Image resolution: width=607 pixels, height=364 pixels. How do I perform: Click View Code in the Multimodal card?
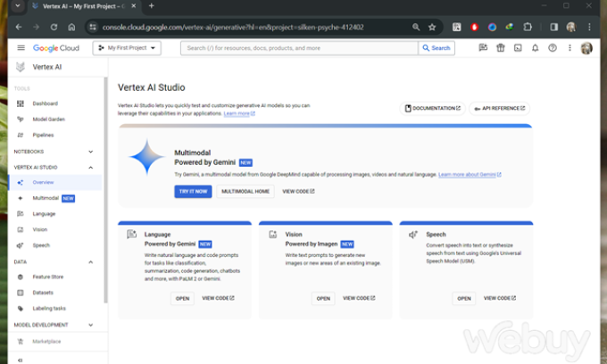coord(298,192)
